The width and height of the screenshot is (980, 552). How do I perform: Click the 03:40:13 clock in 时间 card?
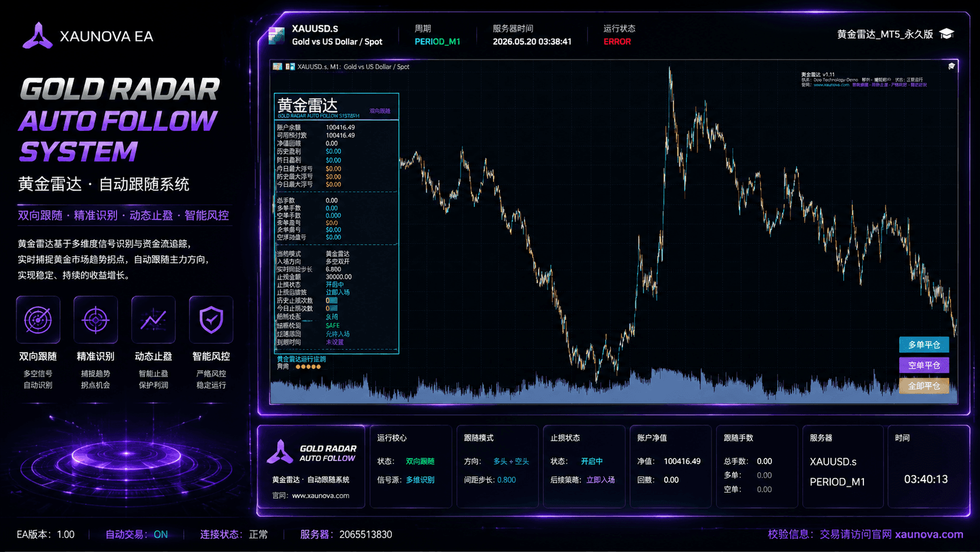(x=926, y=479)
